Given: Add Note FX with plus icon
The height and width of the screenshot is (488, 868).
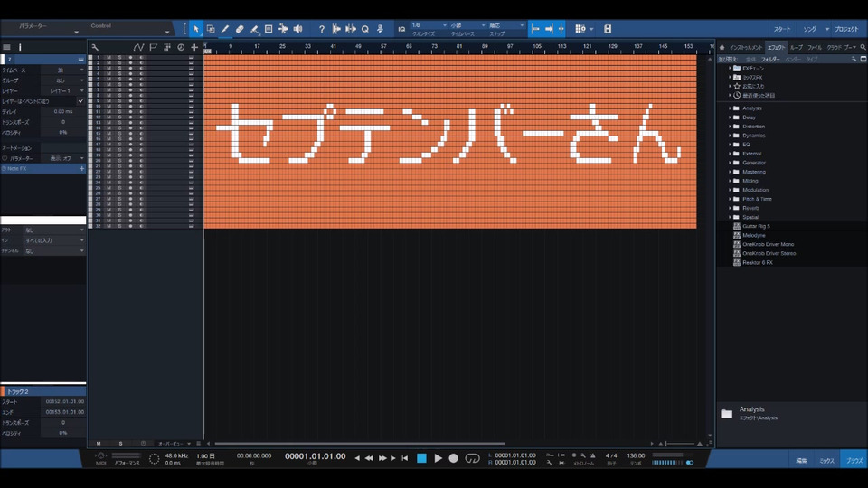Looking at the screenshot, I should click(x=82, y=168).
